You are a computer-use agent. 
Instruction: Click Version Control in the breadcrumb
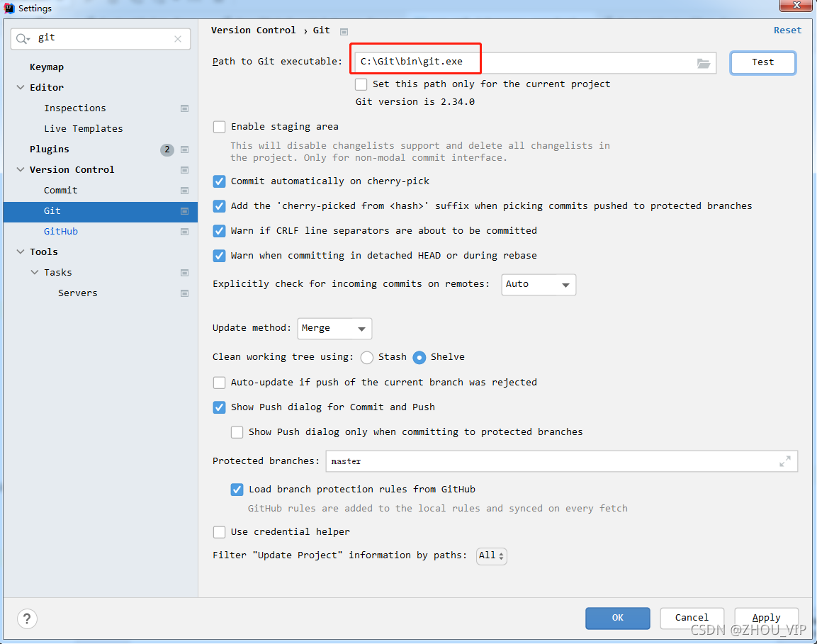(x=253, y=30)
